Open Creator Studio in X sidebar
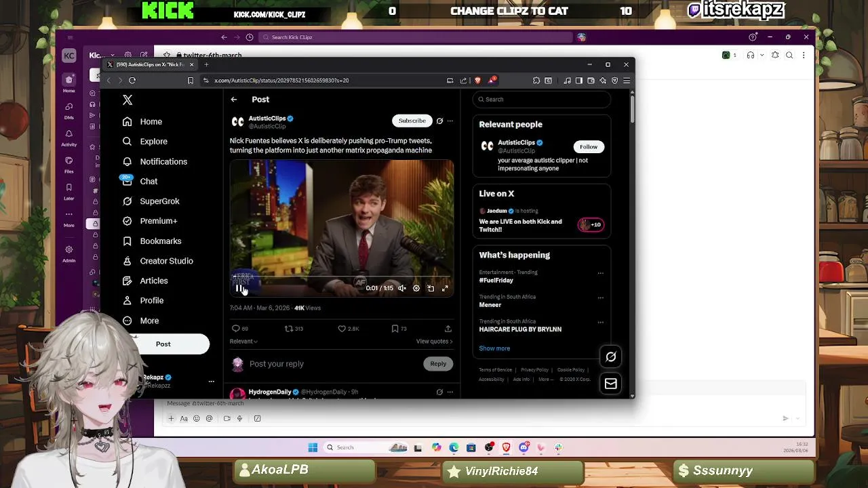 (157, 261)
